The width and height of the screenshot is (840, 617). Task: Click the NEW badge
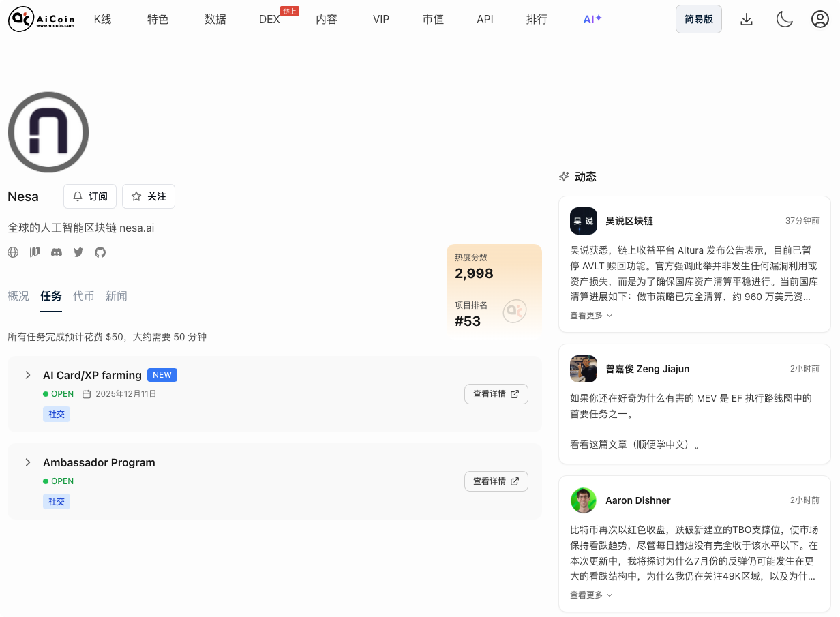coord(162,375)
